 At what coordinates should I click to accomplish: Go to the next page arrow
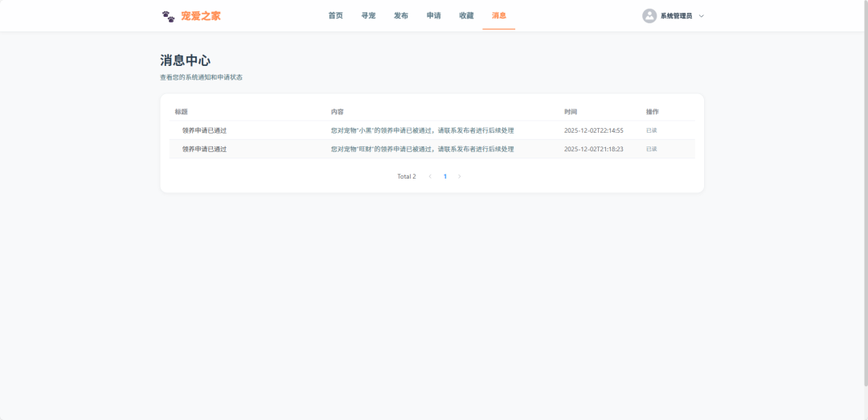[460, 176]
